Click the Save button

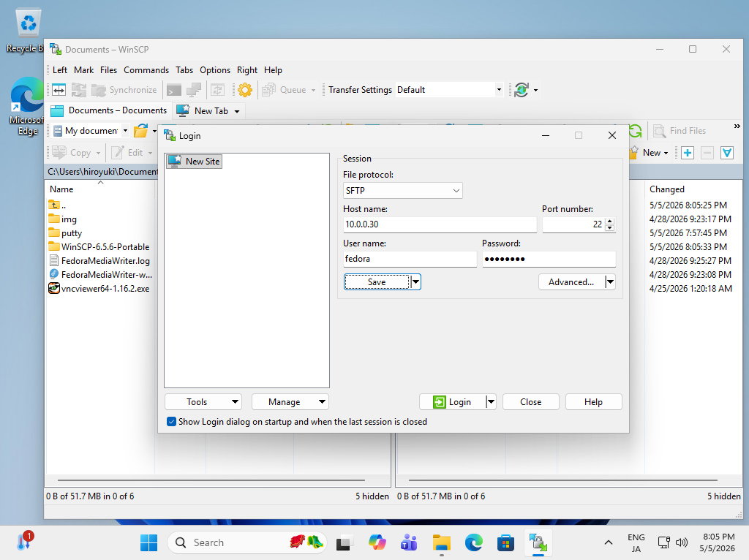coord(377,282)
